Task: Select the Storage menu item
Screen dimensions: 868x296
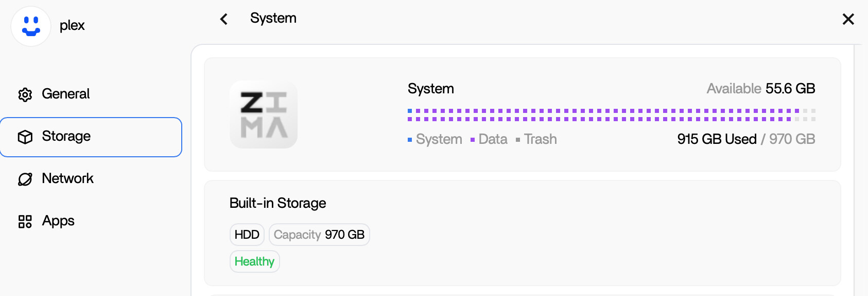Action: point(91,137)
